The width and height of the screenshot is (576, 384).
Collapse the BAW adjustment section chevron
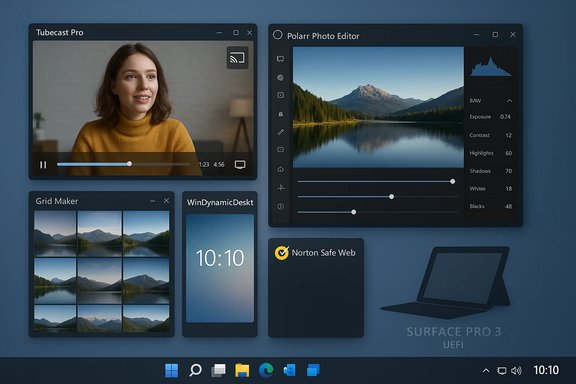[510, 100]
